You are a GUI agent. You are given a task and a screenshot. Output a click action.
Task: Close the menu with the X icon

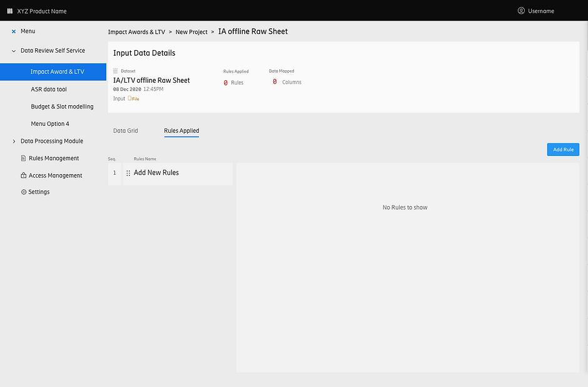pyautogui.click(x=14, y=31)
